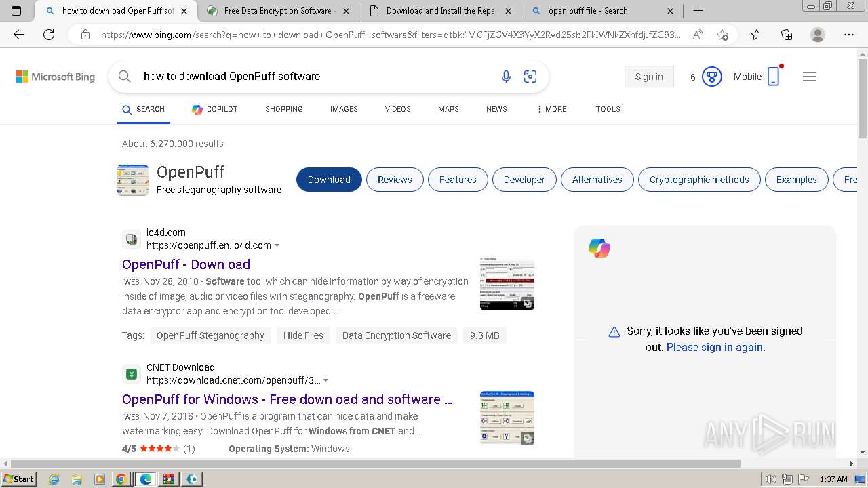The height and width of the screenshot is (488, 868).
Task: Switch to the Free Data Encryption Software tab
Action: click(278, 11)
